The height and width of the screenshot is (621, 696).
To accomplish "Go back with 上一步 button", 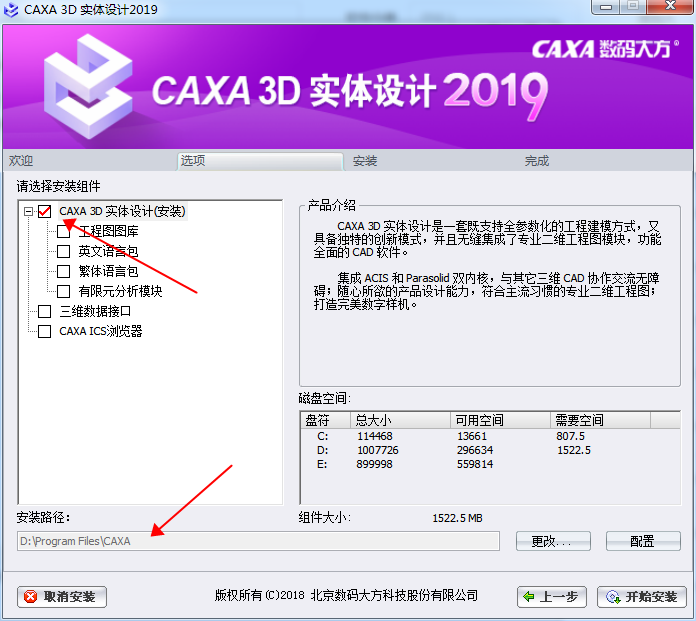I will point(552,597).
